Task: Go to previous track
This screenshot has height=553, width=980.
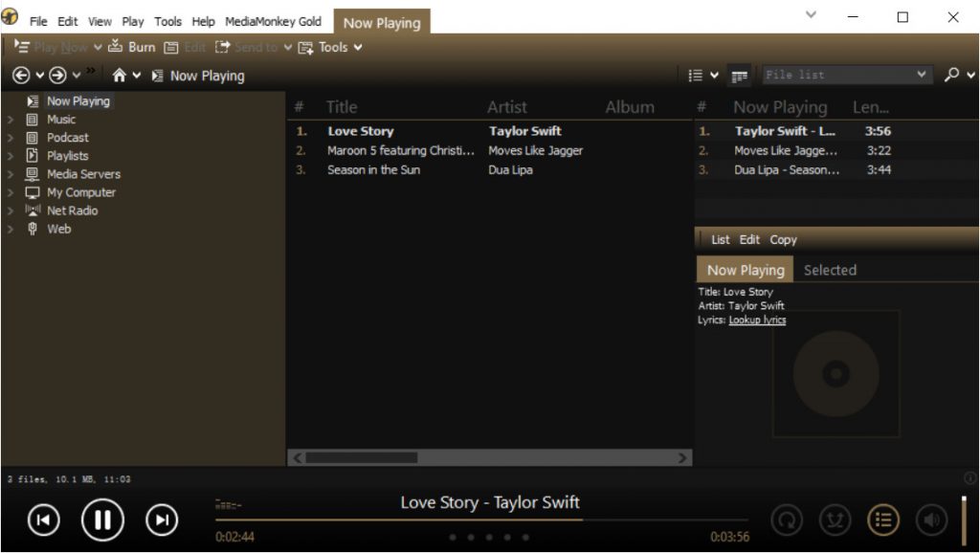Action: (x=44, y=520)
